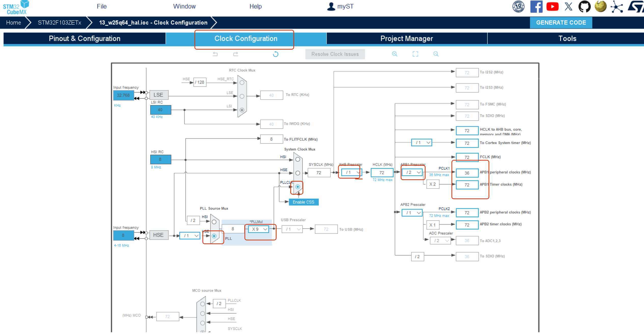Select LSE in RTC Clock Mux

pos(242,96)
